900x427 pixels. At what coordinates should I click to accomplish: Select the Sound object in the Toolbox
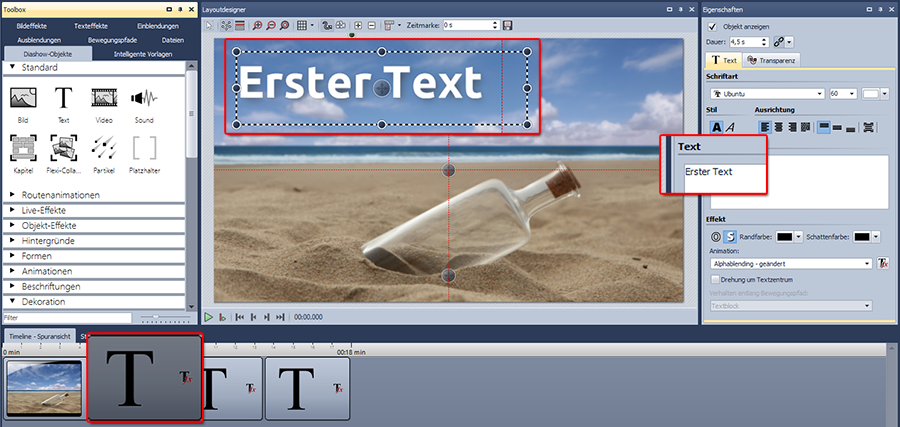(143, 98)
